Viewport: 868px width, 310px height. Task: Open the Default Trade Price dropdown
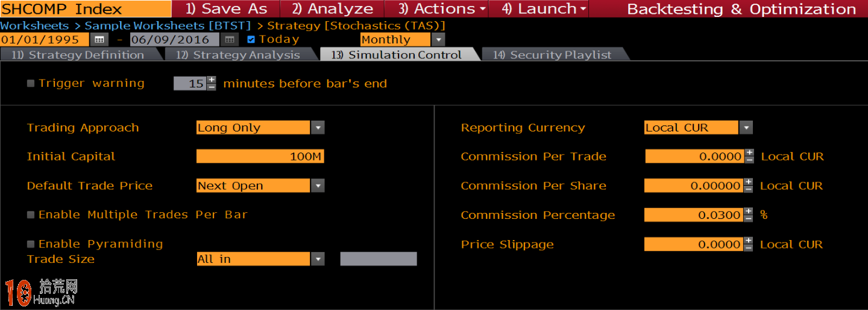pos(318,186)
